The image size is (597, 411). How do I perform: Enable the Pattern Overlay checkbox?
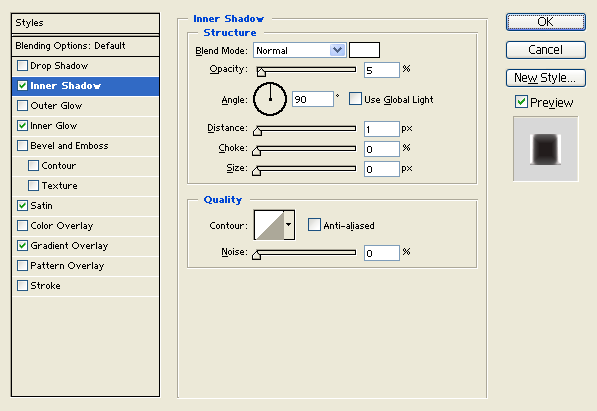tap(22, 265)
